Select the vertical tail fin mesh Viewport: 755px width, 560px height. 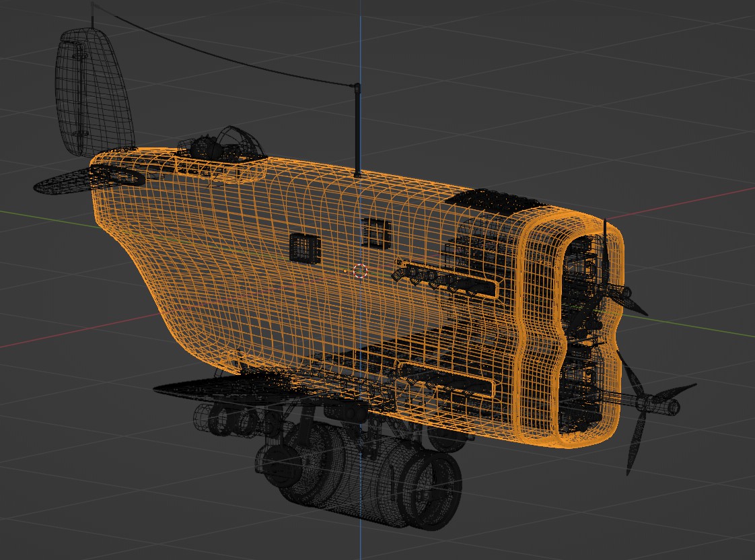[94, 92]
